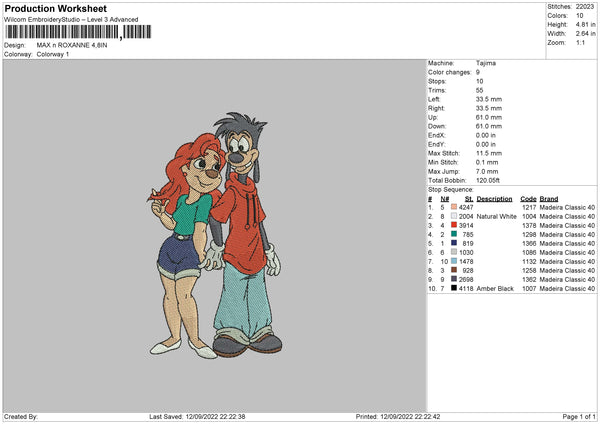Click the Brand column header
Viewport: 600px width, 424px height.
[549, 198]
